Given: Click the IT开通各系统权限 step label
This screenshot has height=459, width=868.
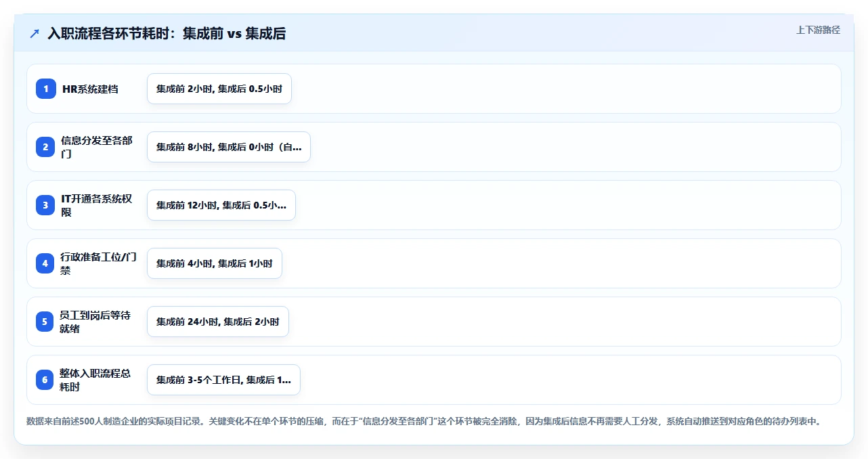Looking at the screenshot, I should pos(97,205).
